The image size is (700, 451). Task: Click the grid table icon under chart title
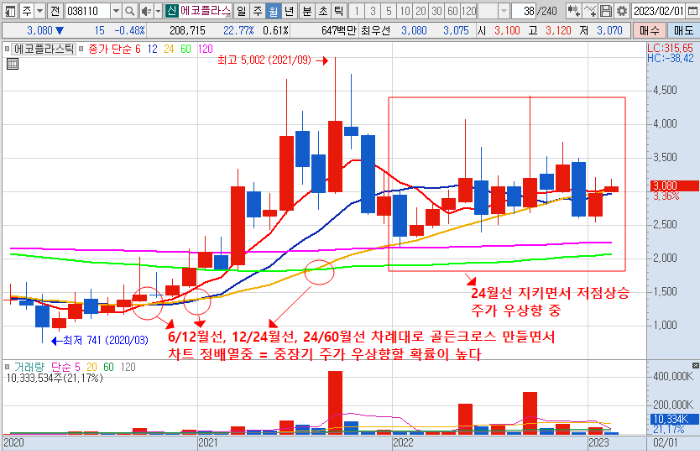[12, 65]
